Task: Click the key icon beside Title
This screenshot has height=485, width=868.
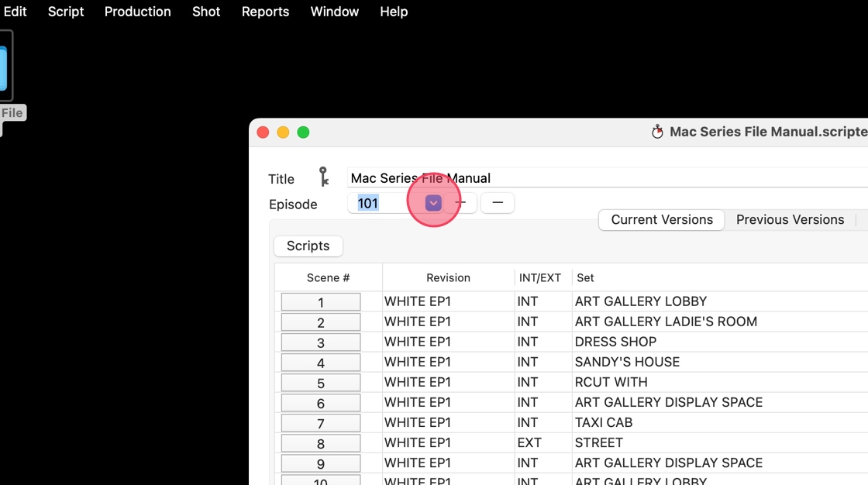Action: pos(324,177)
